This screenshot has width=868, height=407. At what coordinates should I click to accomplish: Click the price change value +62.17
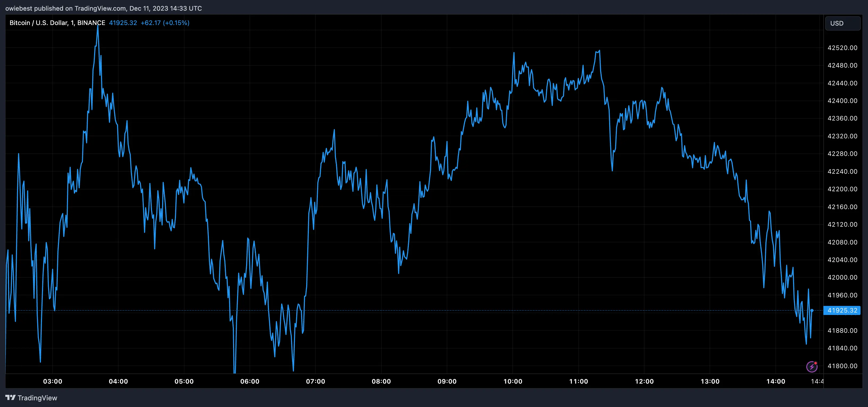tap(150, 23)
